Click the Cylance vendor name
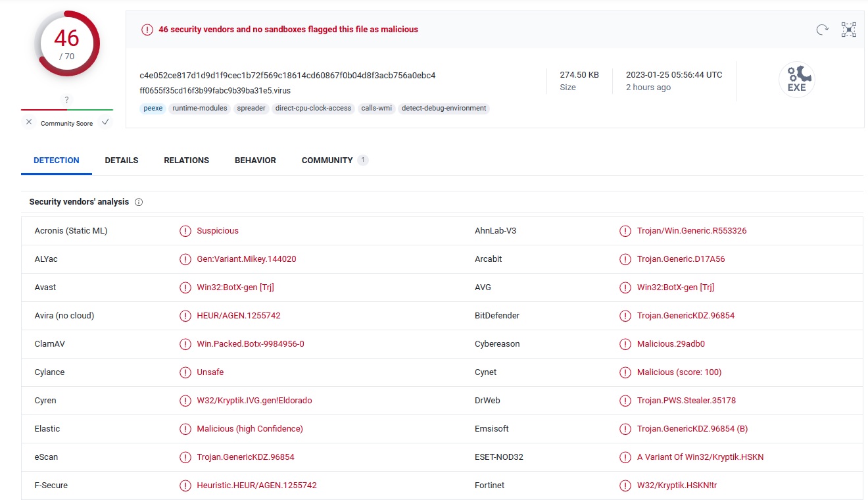The width and height of the screenshot is (868, 500). (x=49, y=372)
